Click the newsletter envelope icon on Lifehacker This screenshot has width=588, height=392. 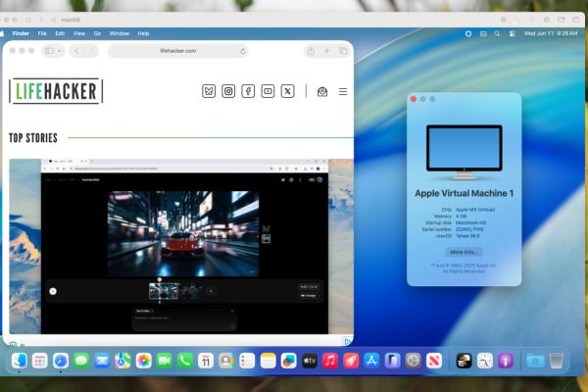tap(322, 91)
